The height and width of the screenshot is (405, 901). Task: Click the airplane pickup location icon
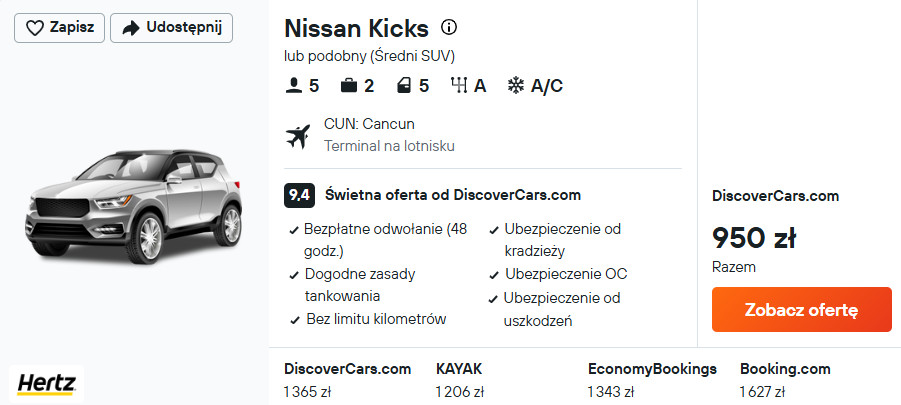pos(298,135)
